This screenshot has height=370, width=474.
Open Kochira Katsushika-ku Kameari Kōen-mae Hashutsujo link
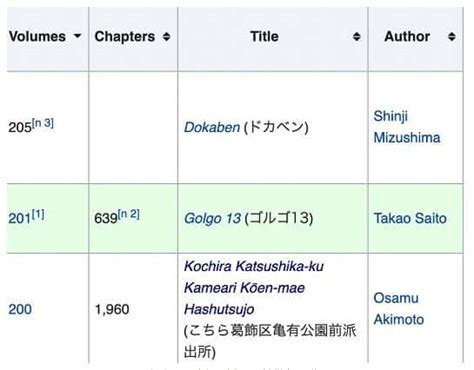point(254,288)
